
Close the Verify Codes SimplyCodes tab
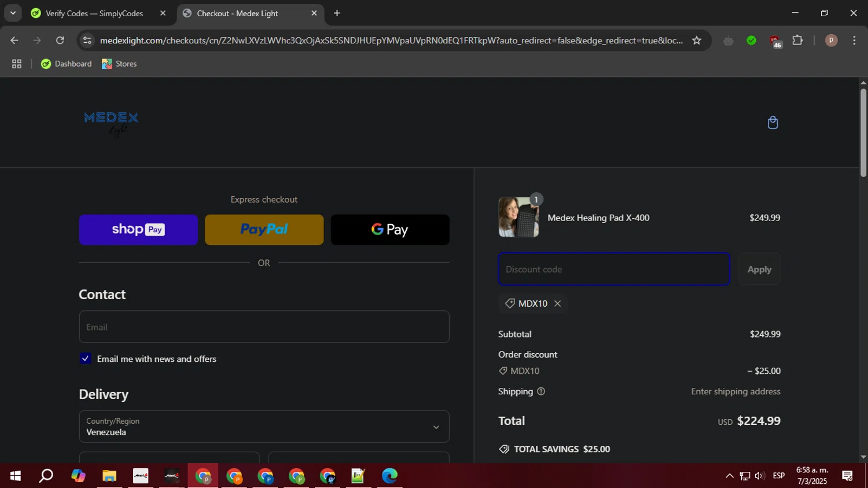click(x=163, y=13)
